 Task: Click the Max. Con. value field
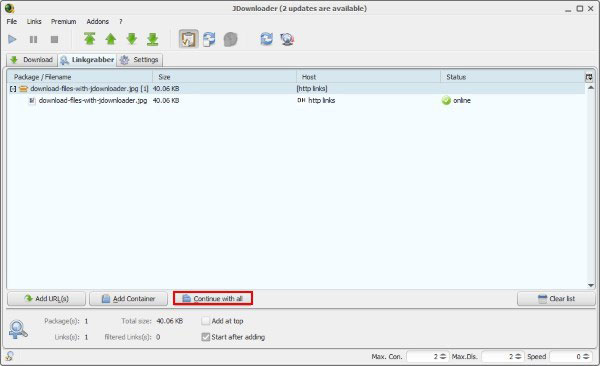point(422,356)
